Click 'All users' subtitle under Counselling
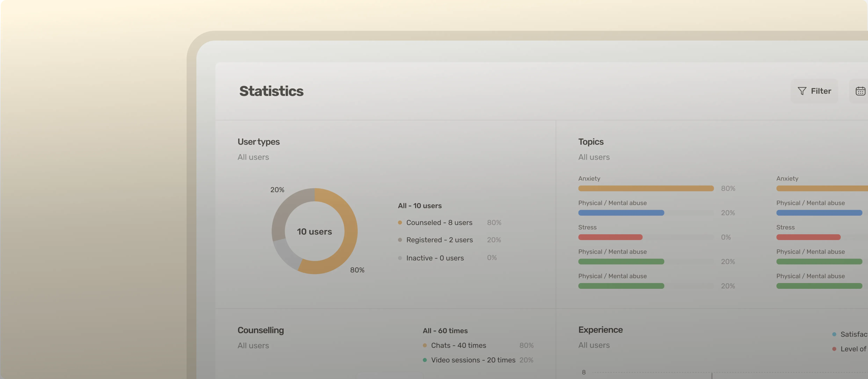Screen dimensions: 868x379 point(253,346)
